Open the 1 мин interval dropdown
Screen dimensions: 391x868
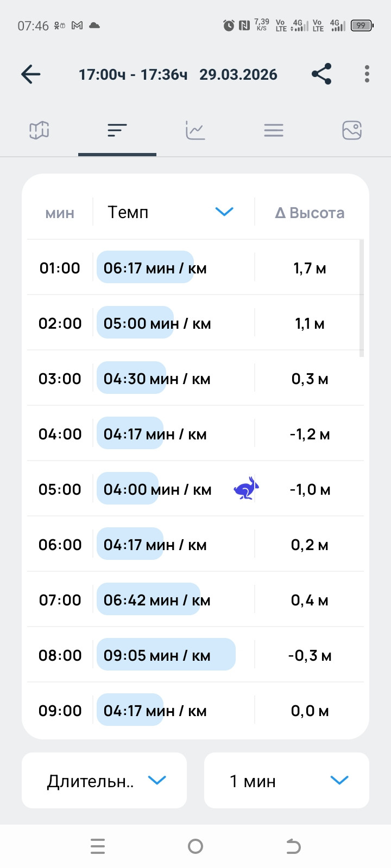coord(287,780)
